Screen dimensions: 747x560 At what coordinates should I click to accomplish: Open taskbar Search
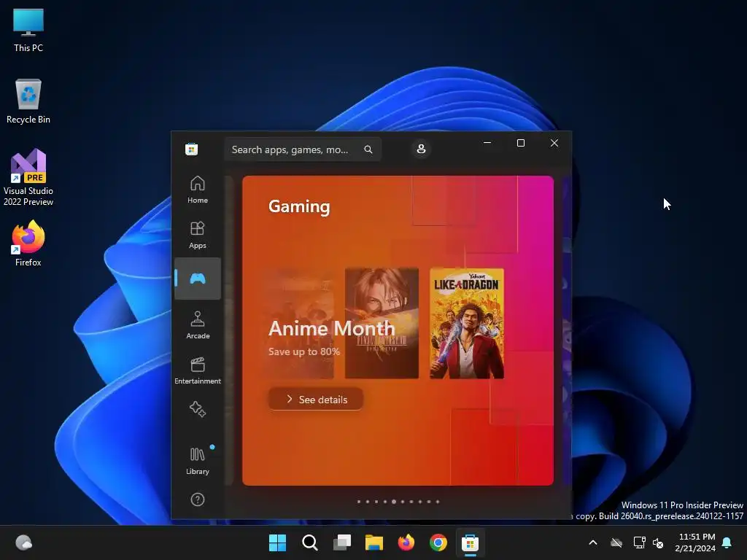click(309, 542)
